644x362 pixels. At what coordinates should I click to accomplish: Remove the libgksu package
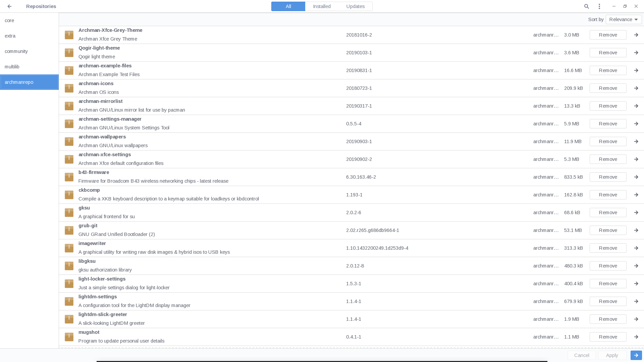coord(608,266)
